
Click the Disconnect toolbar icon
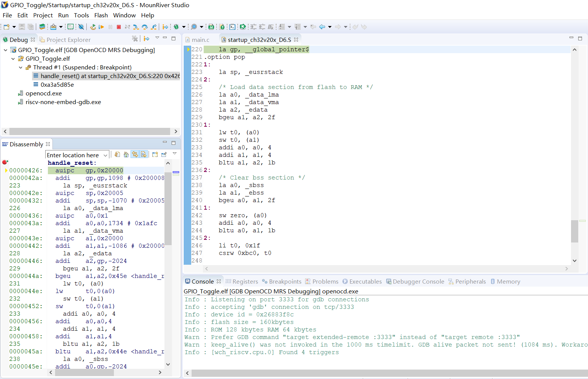coord(127,27)
